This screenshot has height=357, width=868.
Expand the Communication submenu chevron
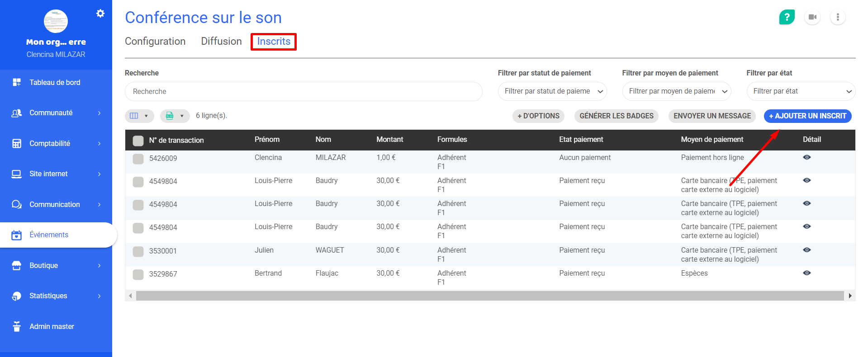100,204
